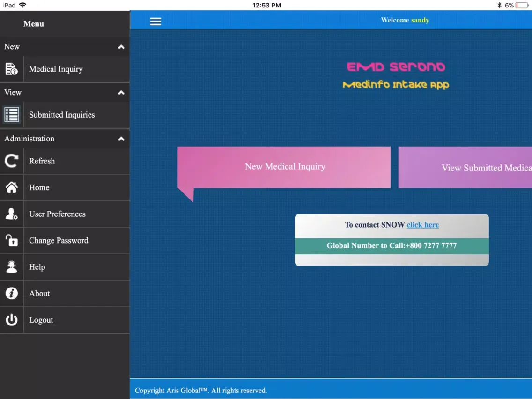Click the Menu title text
532x399 pixels.
(34, 24)
